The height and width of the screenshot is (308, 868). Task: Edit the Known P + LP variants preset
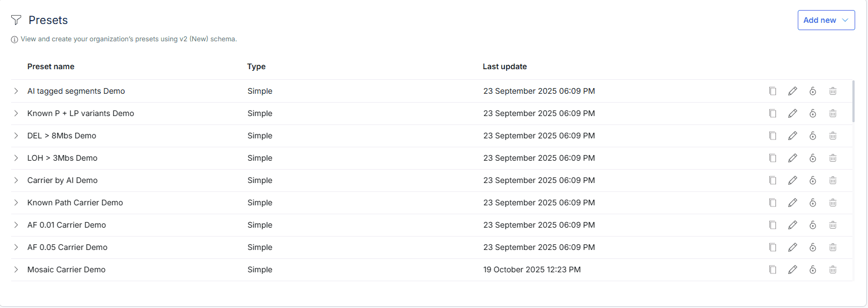[792, 113]
